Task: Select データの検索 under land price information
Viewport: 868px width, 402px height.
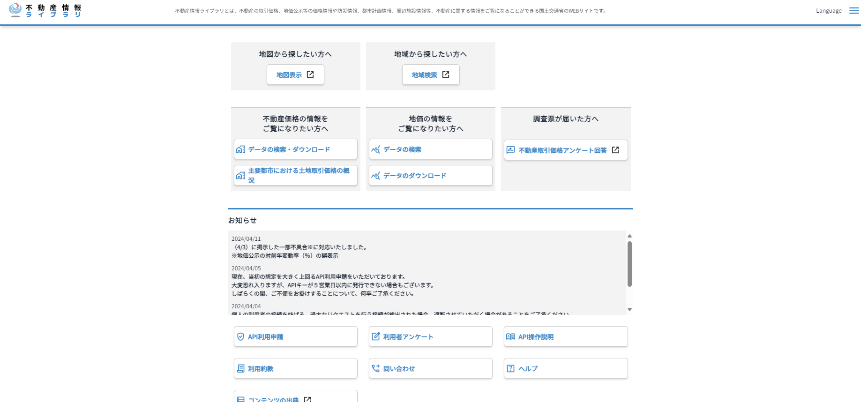Action: pos(430,149)
